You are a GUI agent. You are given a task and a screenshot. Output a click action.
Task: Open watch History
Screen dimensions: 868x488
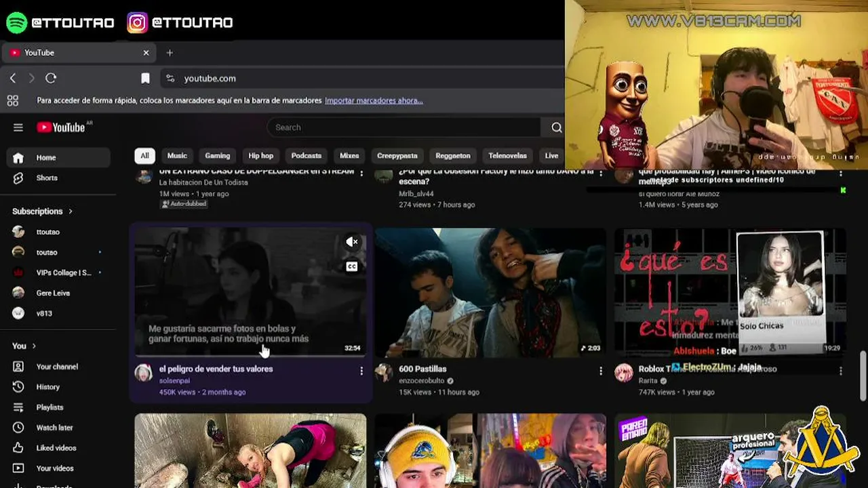pyautogui.click(x=58, y=387)
